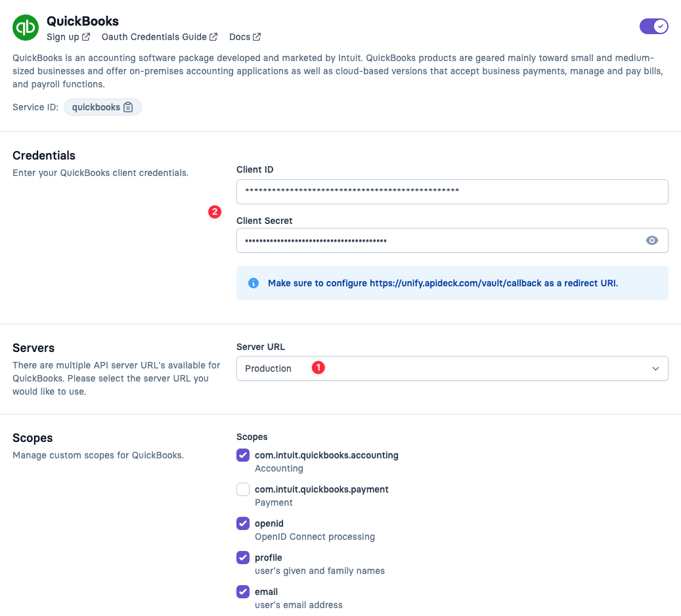Uncheck the profile scope checkbox

pos(243,558)
